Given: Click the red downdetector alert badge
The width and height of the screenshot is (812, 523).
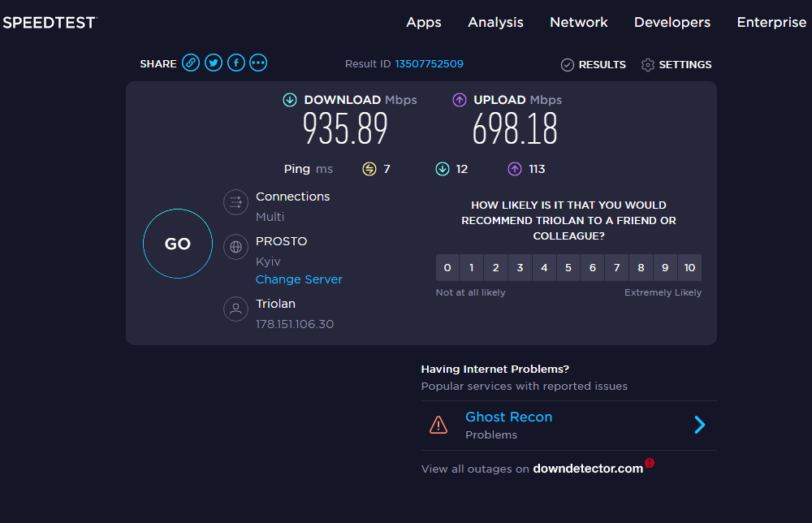Looking at the screenshot, I should (650, 463).
